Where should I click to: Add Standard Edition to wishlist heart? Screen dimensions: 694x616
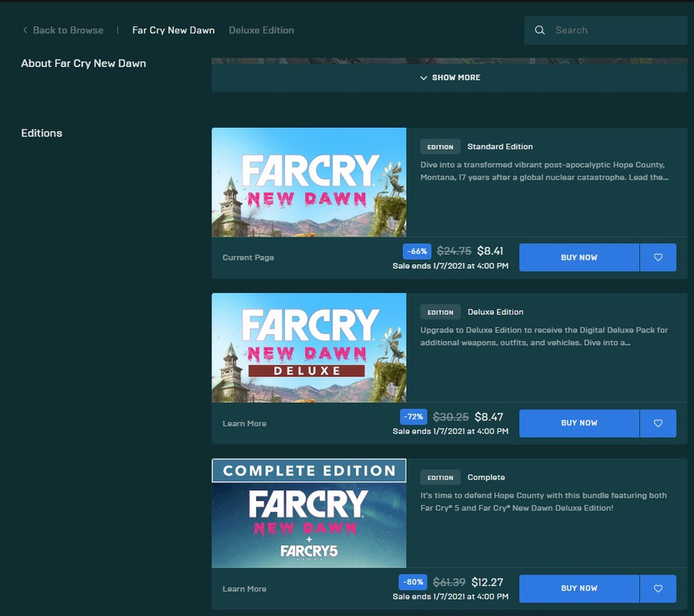[658, 257]
